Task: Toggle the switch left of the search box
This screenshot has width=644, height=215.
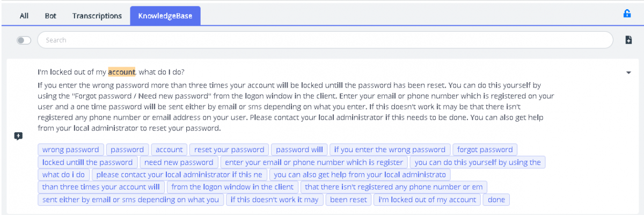Action: (24, 40)
